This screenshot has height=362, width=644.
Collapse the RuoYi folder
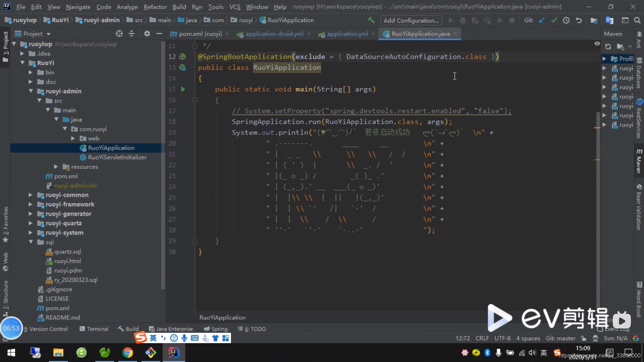click(22, 63)
